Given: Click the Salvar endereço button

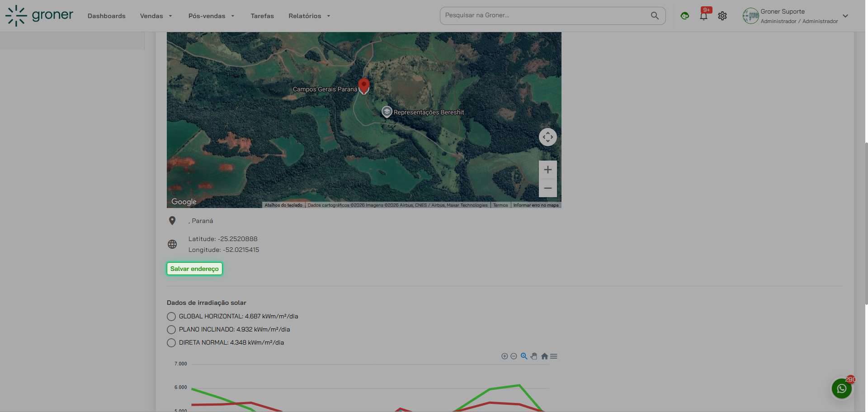Looking at the screenshot, I should click(194, 269).
